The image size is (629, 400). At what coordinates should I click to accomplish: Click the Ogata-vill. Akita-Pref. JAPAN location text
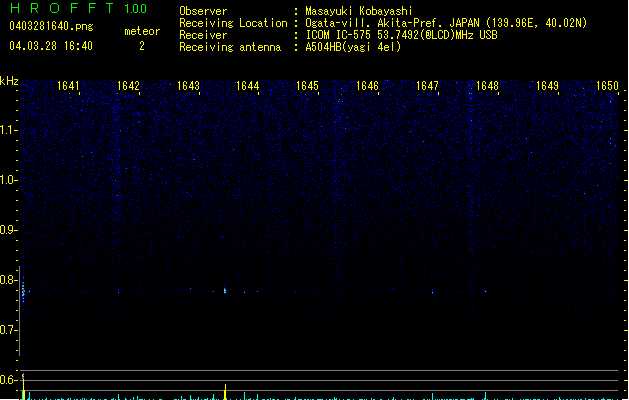(446, 23)
